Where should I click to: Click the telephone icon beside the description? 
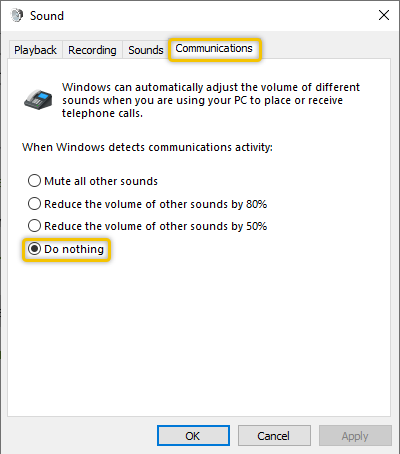(x=38, y=100)
